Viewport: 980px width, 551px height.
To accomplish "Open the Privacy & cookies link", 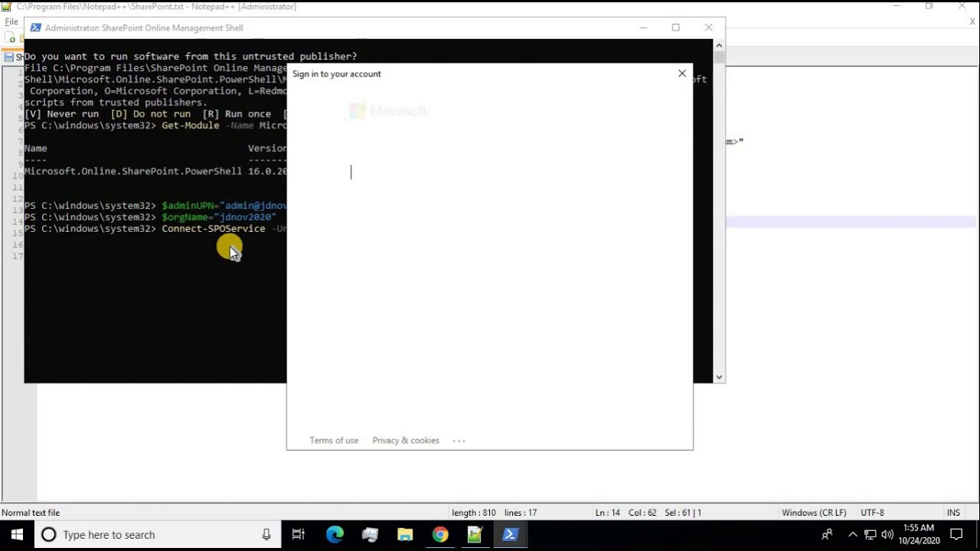I will click(406, 441).
